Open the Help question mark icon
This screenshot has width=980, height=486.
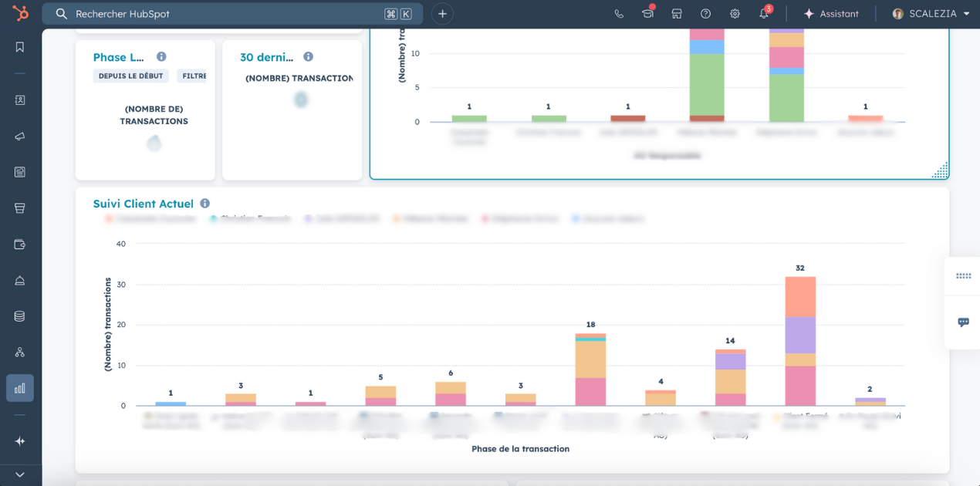[x=705, y=14]
